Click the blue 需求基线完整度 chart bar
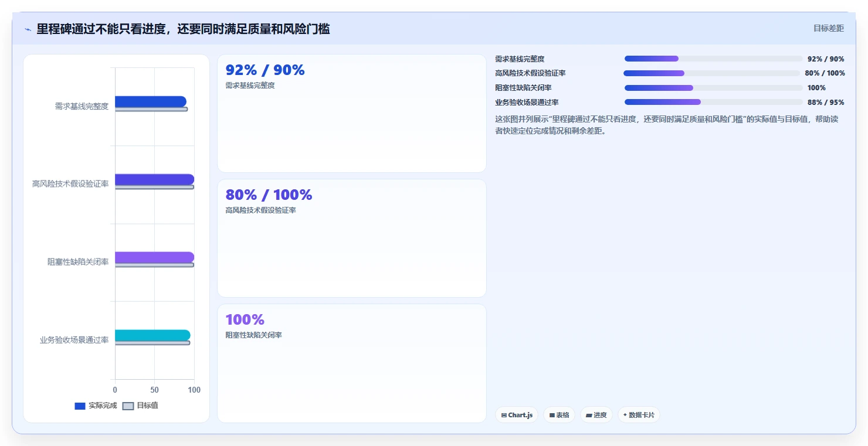The width and height of the screenshot is (868, 446). [151, 101]
